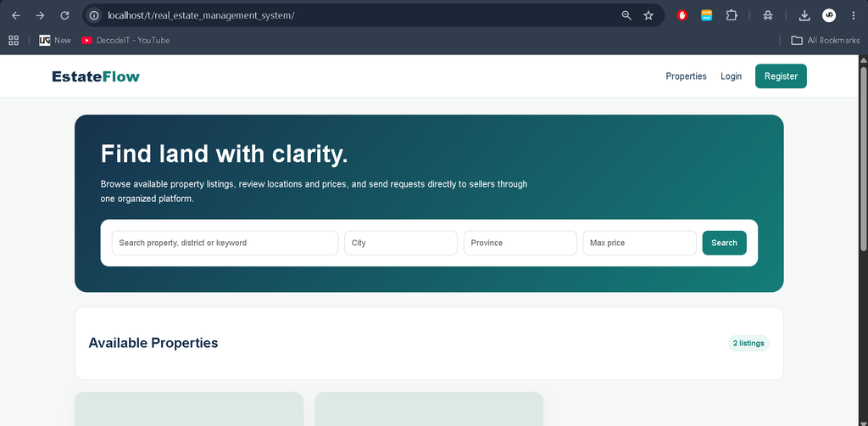Open the incognito glasses icon in toolbar
Viewport: 868px width, 426px height.
[x=768, y=15]
